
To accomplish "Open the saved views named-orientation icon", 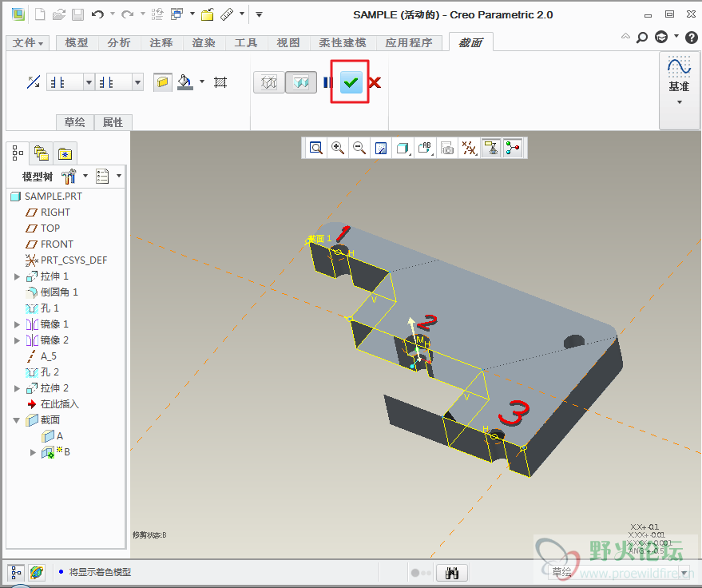I will point(424,148).
